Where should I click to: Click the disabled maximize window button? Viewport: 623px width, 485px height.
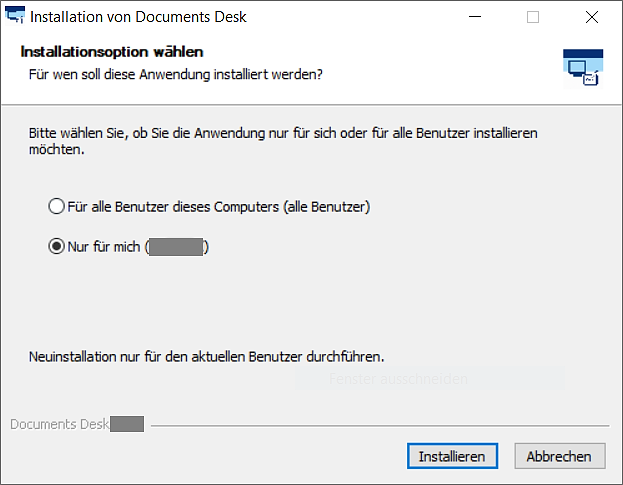click(533, 17)
